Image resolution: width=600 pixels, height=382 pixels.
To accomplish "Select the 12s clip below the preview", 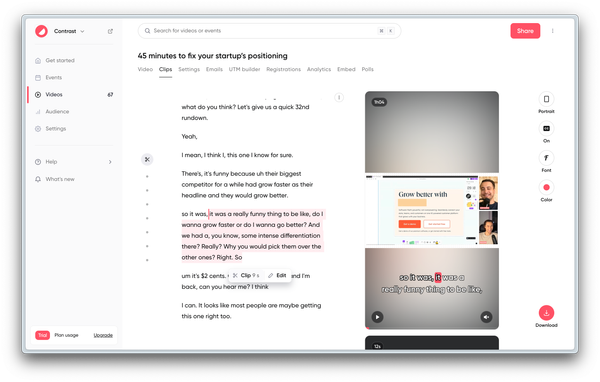I will [432, 343].
